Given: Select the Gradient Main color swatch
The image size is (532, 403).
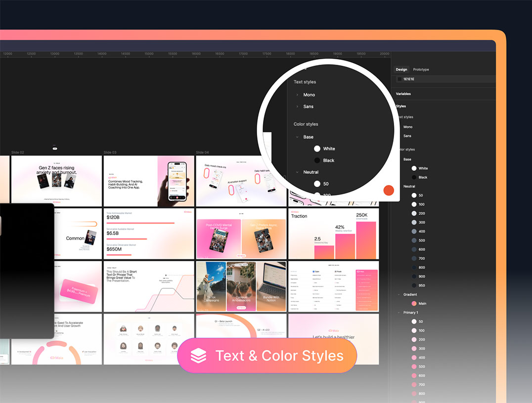Looking at the screenshot, I should click(x=414, y=304).
